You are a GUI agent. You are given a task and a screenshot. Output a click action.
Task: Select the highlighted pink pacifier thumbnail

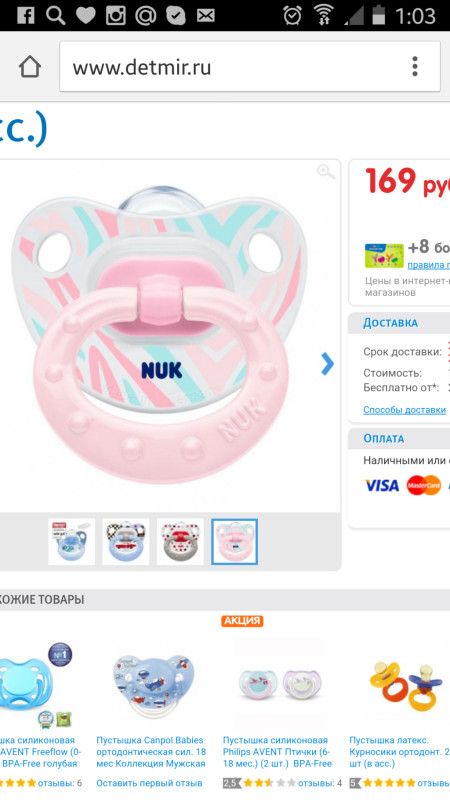pyautogui.click(x=234, y=542)
